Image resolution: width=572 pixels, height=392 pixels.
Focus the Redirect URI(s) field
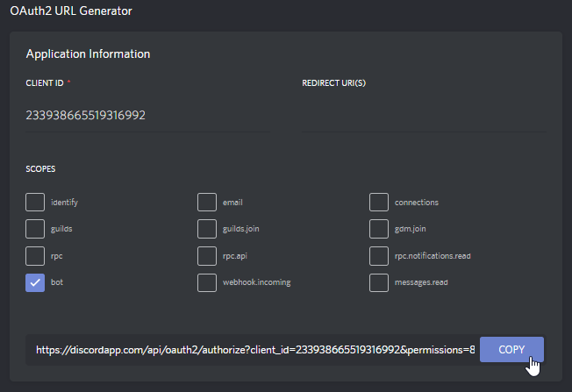423,115
